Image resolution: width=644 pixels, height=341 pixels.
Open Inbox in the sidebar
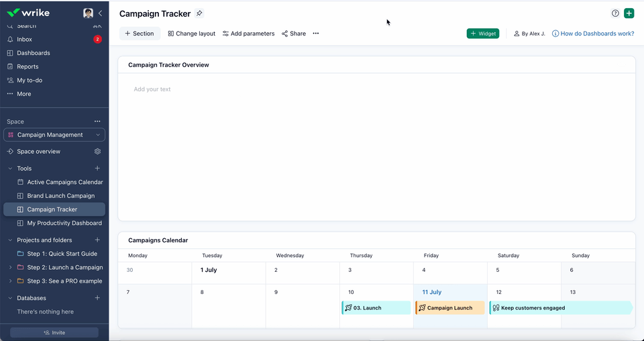pyautogui.click(x=24, y=40)
